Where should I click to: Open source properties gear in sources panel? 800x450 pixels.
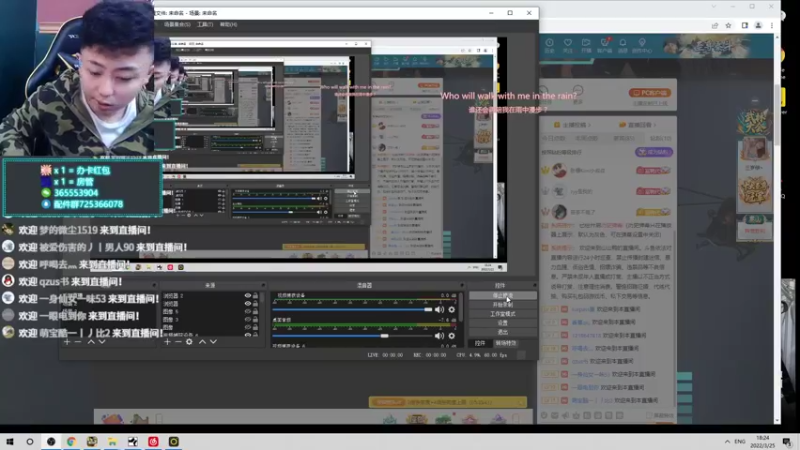pyautogui.click(x=189, y=341)
